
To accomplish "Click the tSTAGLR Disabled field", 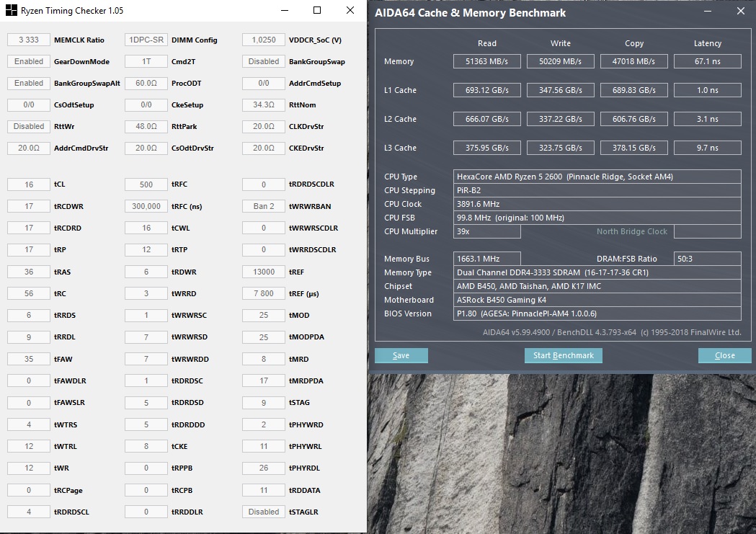I will [x=264, y=512].
